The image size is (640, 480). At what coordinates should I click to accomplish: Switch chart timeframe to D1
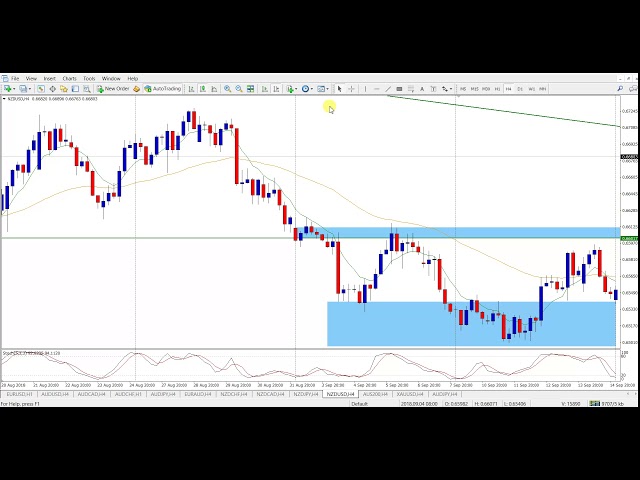pyautogui.click(x=520, y=89)
